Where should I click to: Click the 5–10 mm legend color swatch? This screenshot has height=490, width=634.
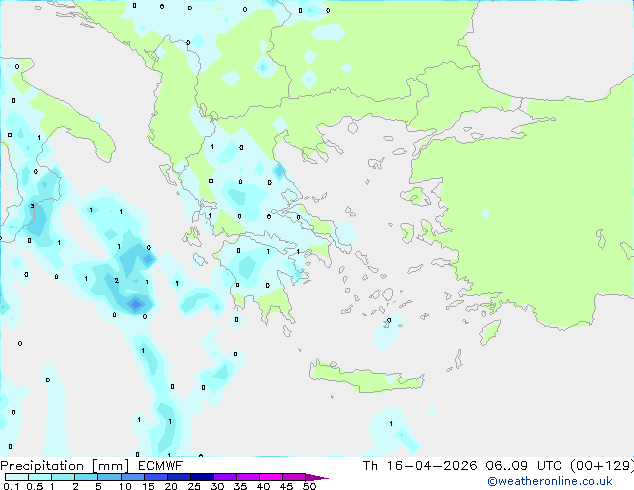(109, 477)
